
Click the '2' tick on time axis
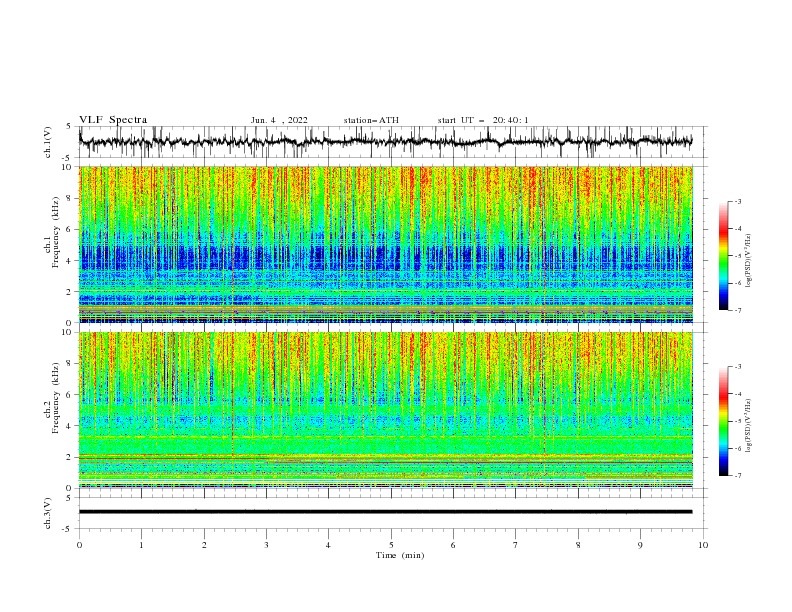click(x=204, y=545)
